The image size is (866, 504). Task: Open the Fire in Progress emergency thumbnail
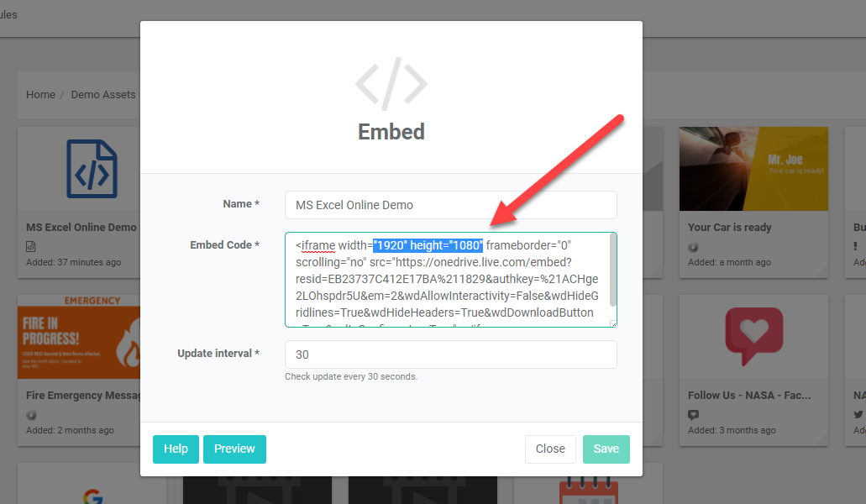pyautogui.click(x=79, y=337)
